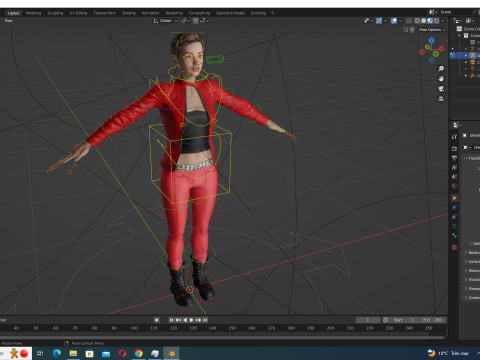Switch to the Rendering workspace tab

pyautogui.click(x=174, y=13)
